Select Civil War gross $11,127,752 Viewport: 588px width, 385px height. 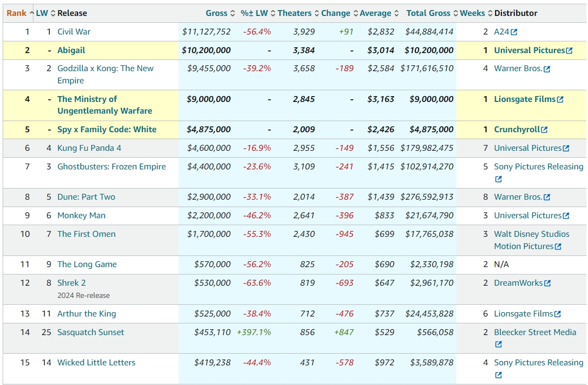coord(206,32)
